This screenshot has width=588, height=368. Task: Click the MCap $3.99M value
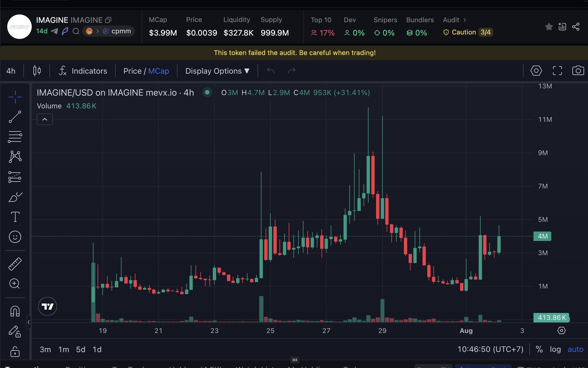click(163, 33)
